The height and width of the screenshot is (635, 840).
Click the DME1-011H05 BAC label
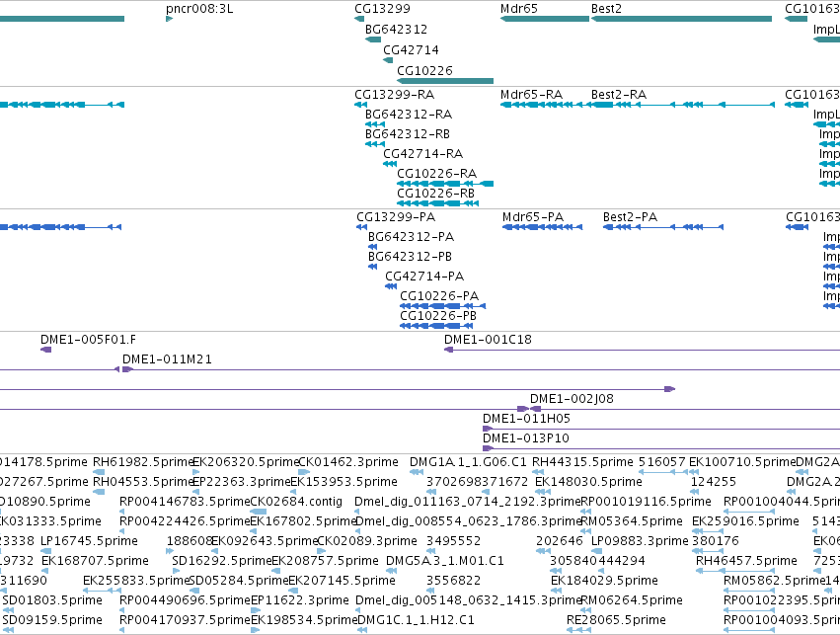(x=527, y=419)
